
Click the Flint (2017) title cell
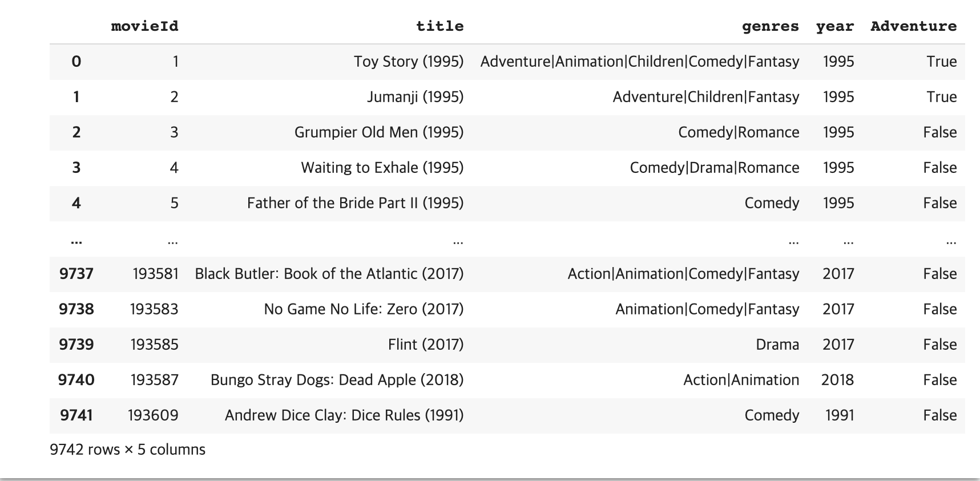click(x=425, y=345)
